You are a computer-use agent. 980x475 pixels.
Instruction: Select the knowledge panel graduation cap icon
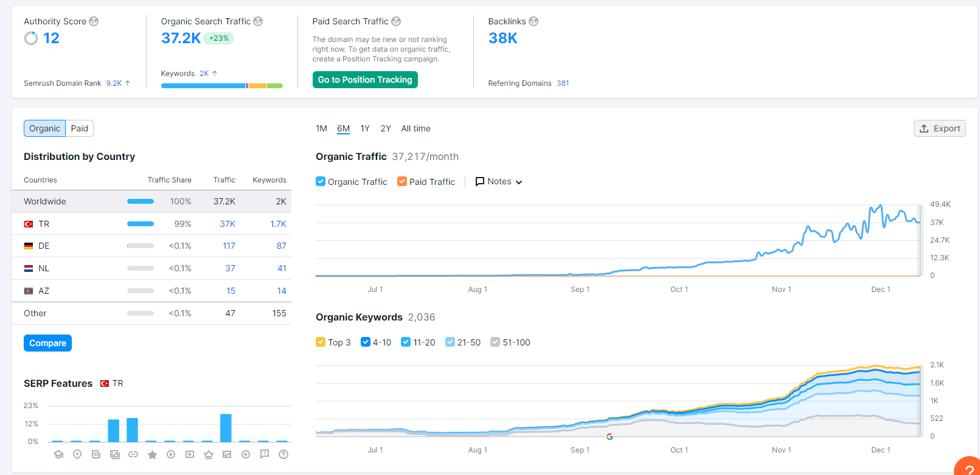(58, 454)
